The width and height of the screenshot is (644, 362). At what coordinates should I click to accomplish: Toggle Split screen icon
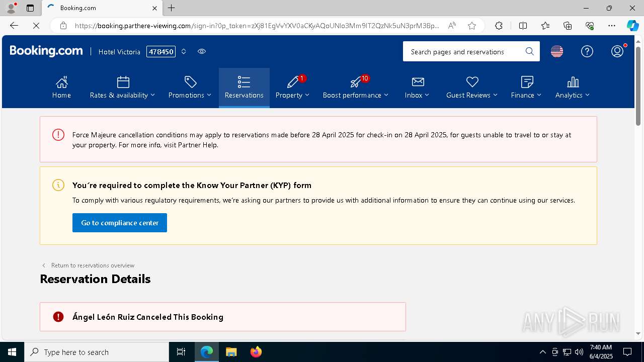(x=523, y=26)
